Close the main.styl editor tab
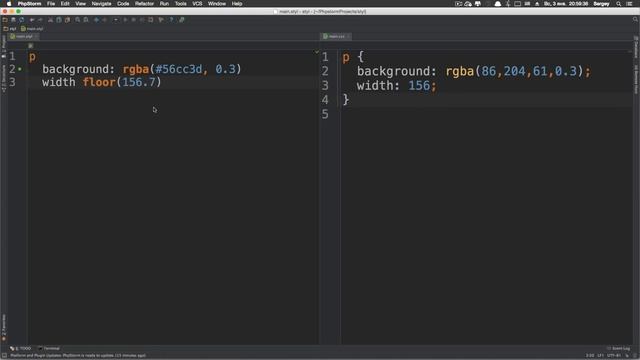This screenshot has height=360, width=640. [36, 36]
